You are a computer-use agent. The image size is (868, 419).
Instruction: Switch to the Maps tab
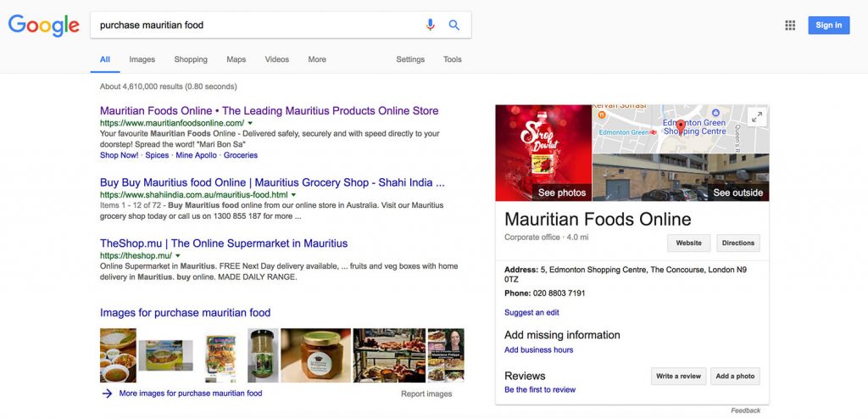tap(236, 59)
